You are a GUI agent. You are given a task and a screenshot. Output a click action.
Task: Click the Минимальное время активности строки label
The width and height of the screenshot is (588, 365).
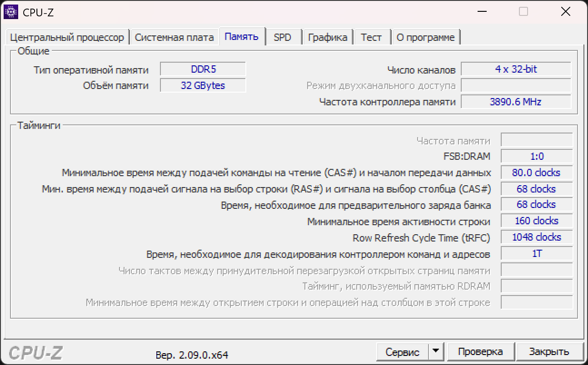tap(399, 222)
